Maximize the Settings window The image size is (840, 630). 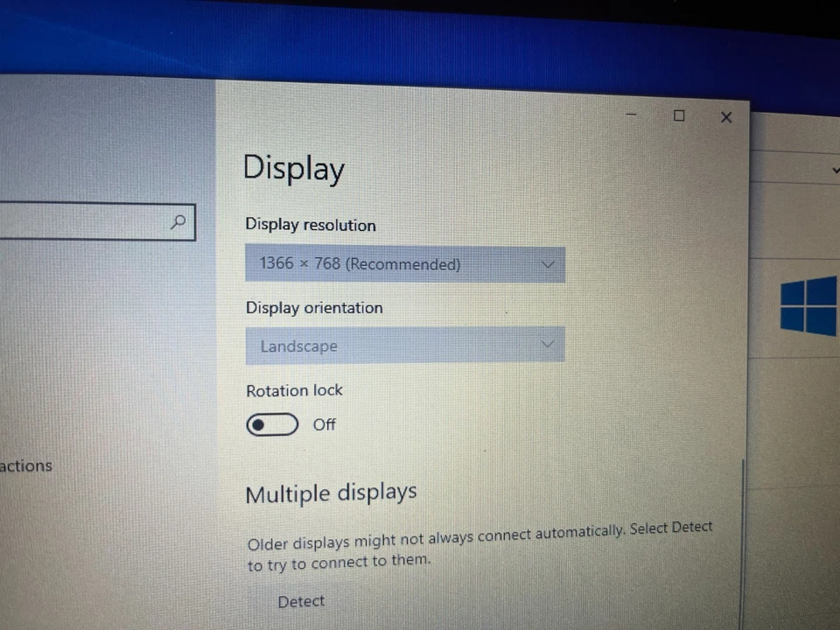click(679, 115)
